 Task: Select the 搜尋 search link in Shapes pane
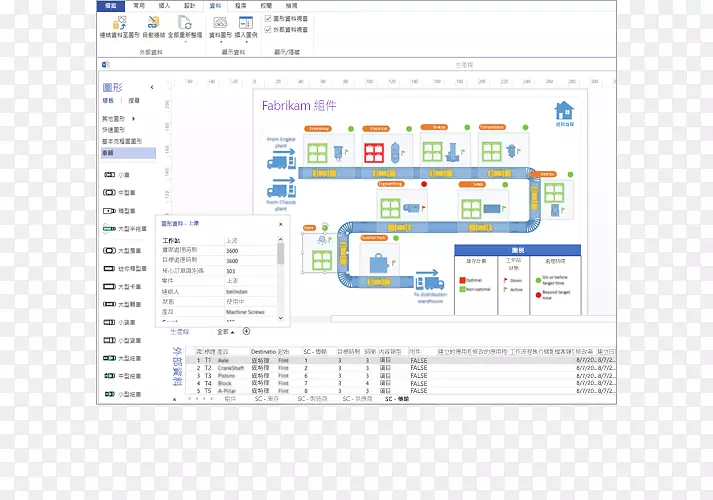134,100
